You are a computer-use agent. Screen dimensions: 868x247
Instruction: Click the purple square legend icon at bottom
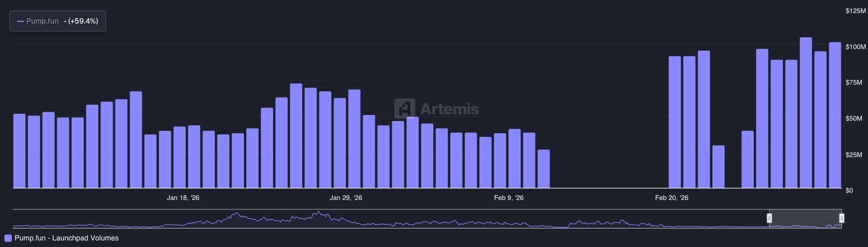pos(8,238)
